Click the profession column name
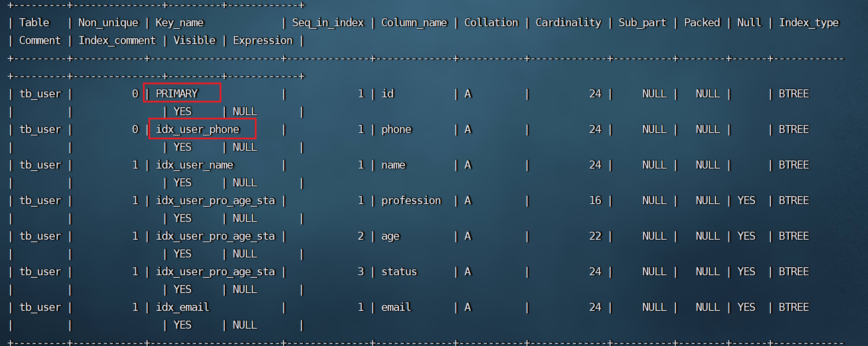Screen dimensions: 868x346 coord(411,201)
